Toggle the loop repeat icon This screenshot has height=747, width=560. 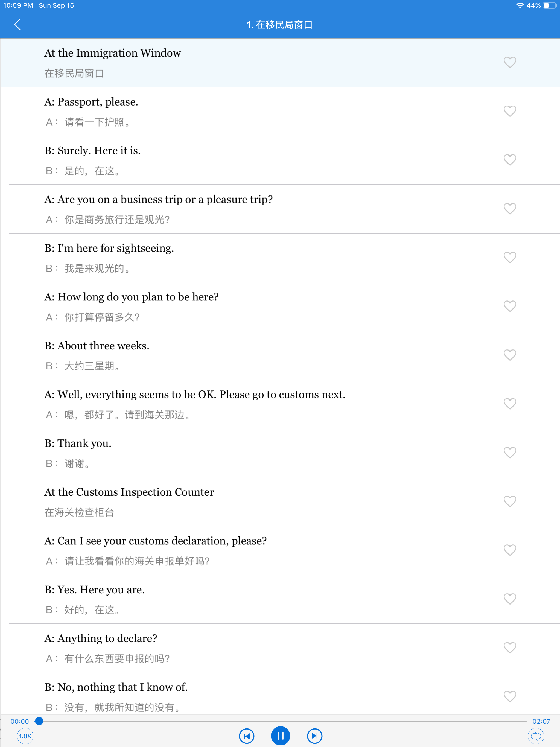[536, 736]
